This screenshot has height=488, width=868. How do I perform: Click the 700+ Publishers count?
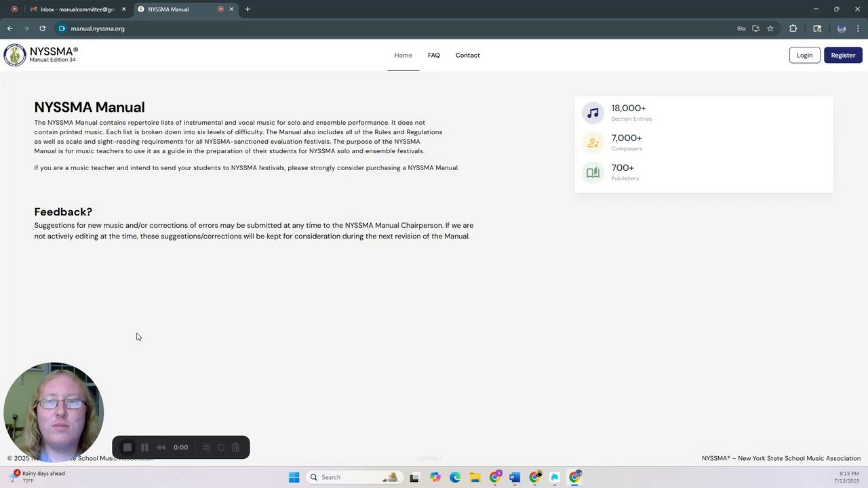[x=623, y=168]
